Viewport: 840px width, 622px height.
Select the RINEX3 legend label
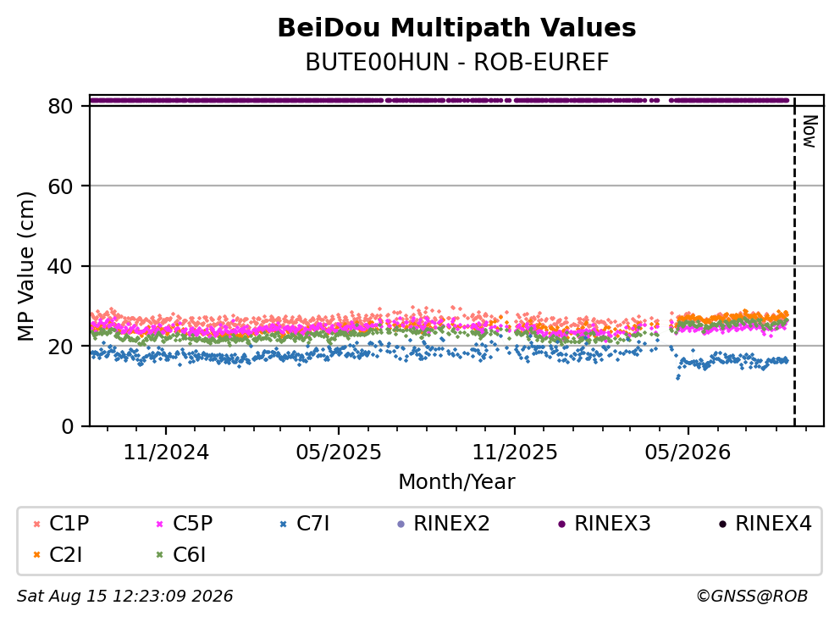pos(612,524)
